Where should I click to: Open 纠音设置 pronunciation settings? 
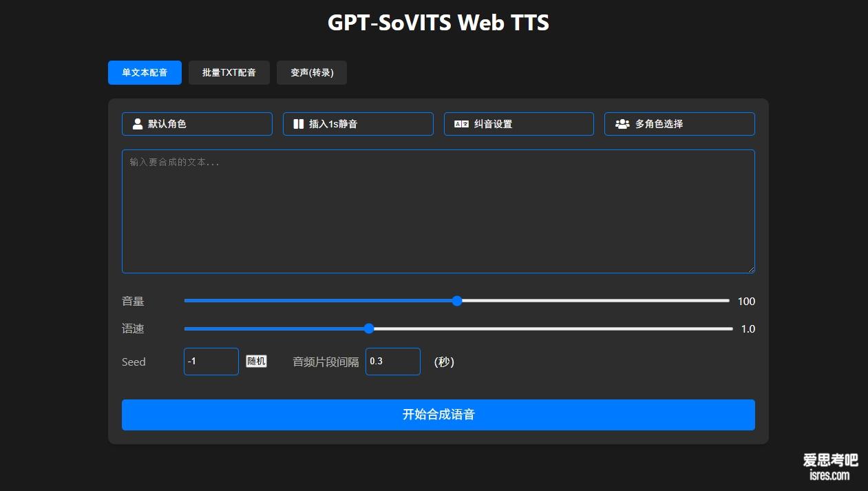tap(519, 124)
